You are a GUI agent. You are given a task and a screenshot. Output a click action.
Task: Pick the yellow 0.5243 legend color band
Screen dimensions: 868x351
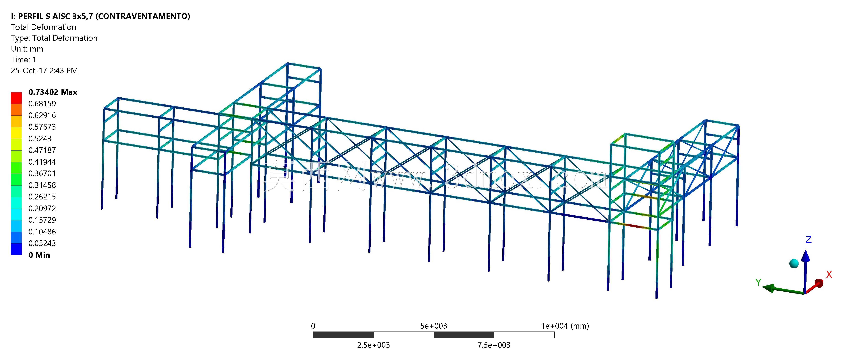click(x=16, y=133)
